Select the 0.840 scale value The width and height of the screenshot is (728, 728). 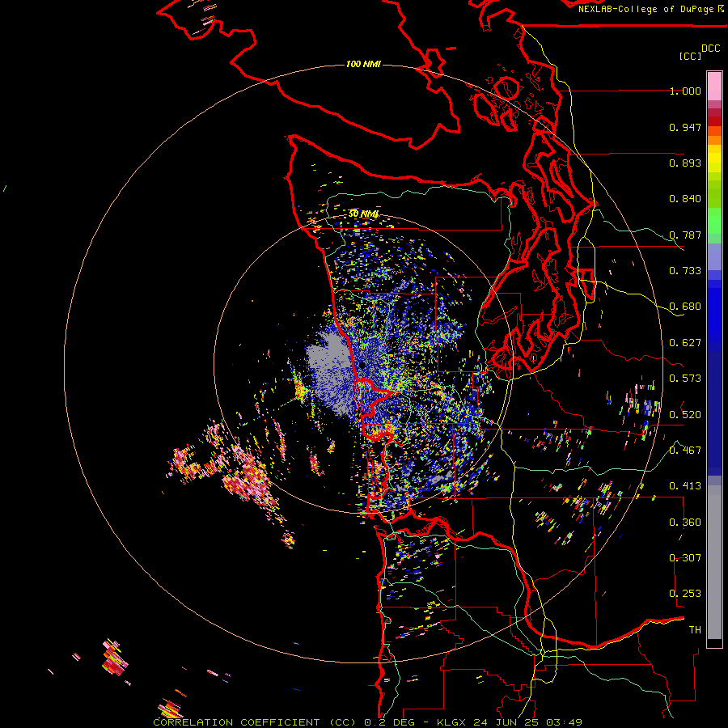click(685, 199)
